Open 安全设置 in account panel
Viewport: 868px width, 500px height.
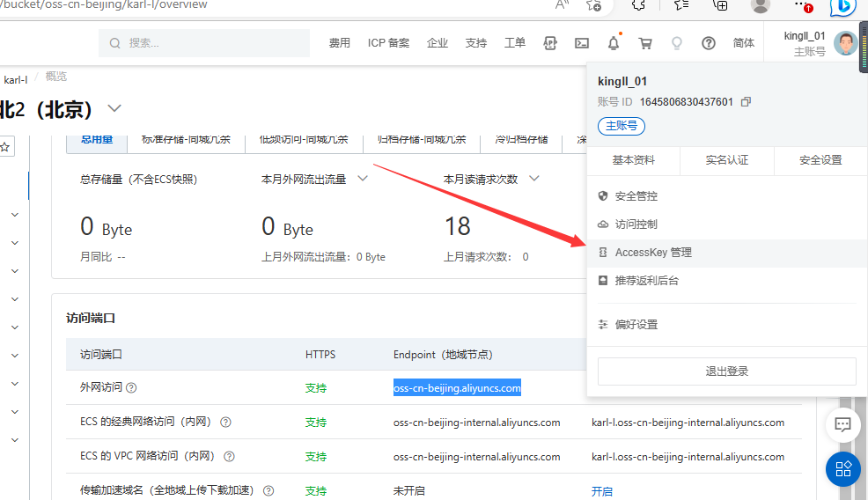pyautogui.click(x=820, y=160)
